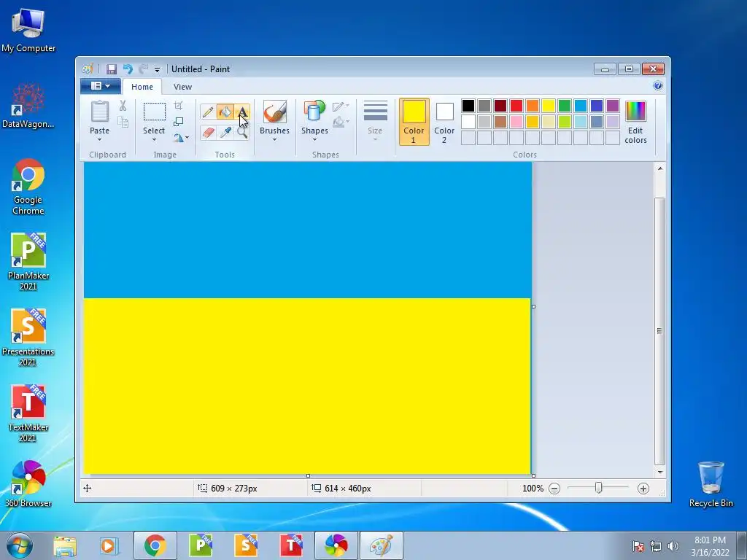Click the 100% zoom level text
The image size is (747, 560).
pyautogui.click(x=533, y=488)
